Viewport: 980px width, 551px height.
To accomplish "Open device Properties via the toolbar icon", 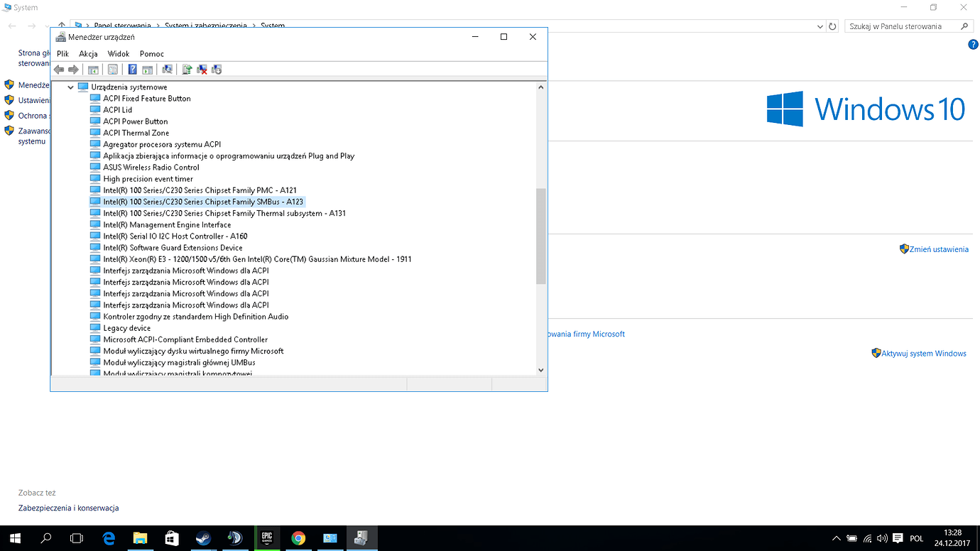I will pos(113,69).
